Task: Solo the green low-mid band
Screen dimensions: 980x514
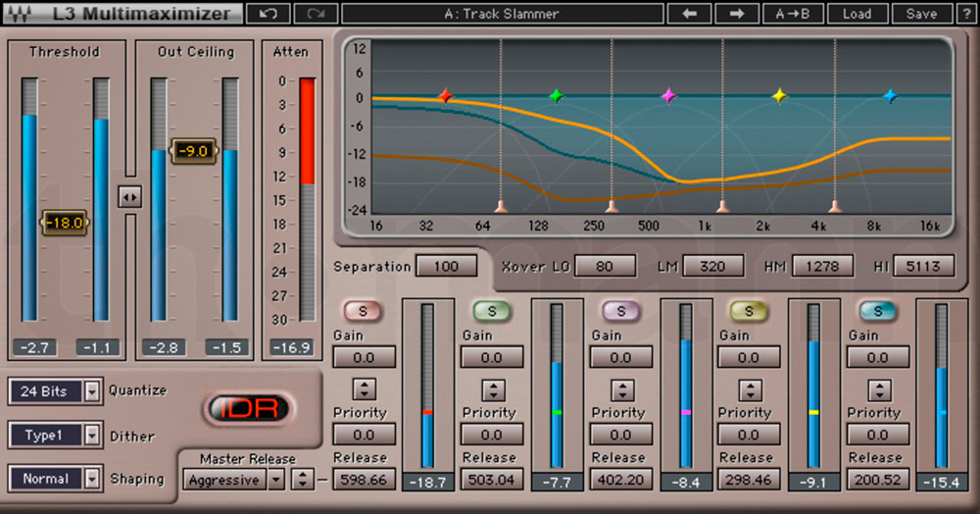Action: pyautogui.click(x=491, y=311)
